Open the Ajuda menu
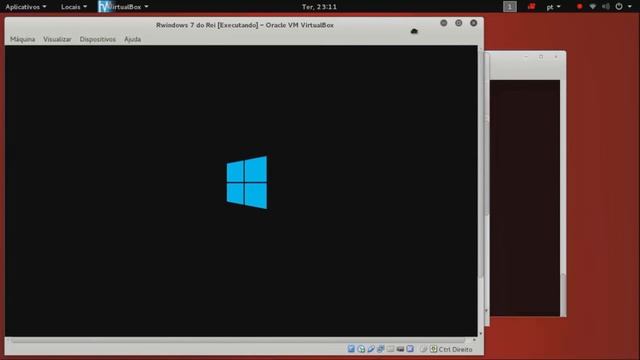 [133, 39]
